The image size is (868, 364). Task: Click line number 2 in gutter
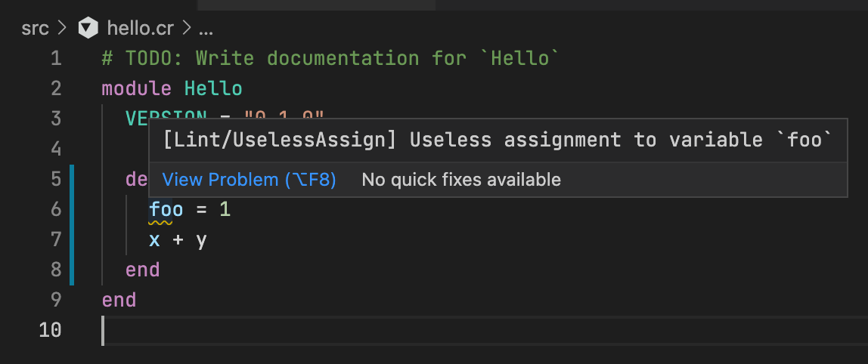point(54,88)
